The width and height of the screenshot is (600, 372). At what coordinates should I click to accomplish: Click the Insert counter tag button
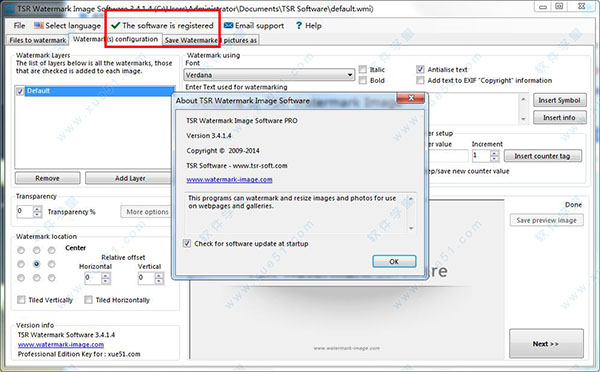point(543,156)
